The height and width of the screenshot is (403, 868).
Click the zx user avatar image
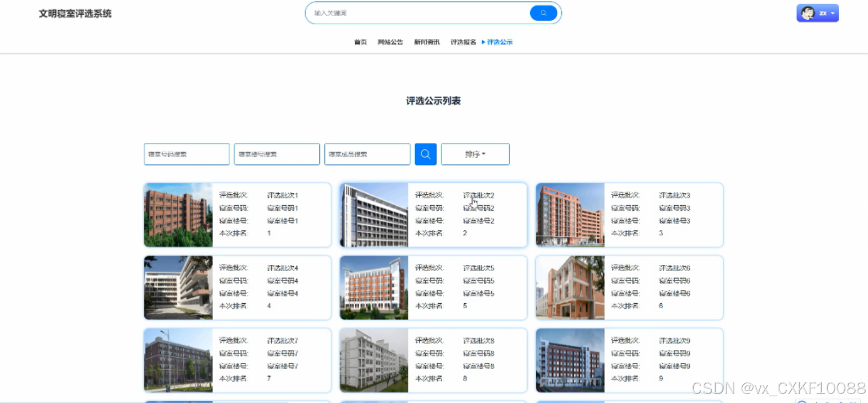pyautogui.click(x=808, y=13)
